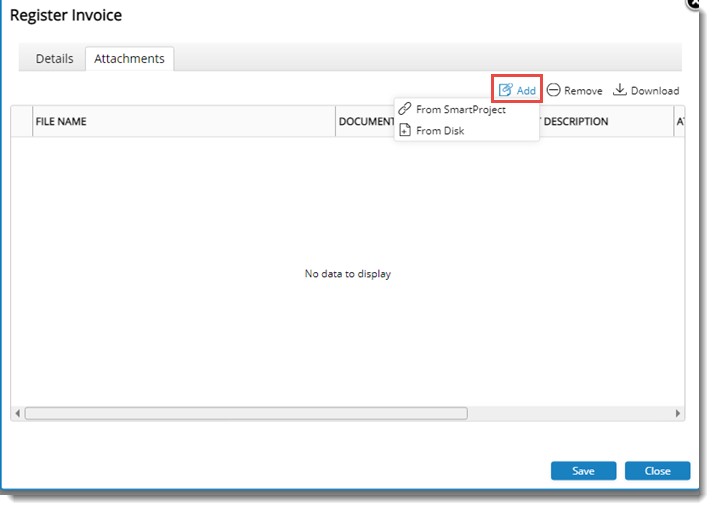The height and width of the screenshot is (510, 714).
Task: Click the chain link icon for SmartProject
Action: click(x=405, y=109)
